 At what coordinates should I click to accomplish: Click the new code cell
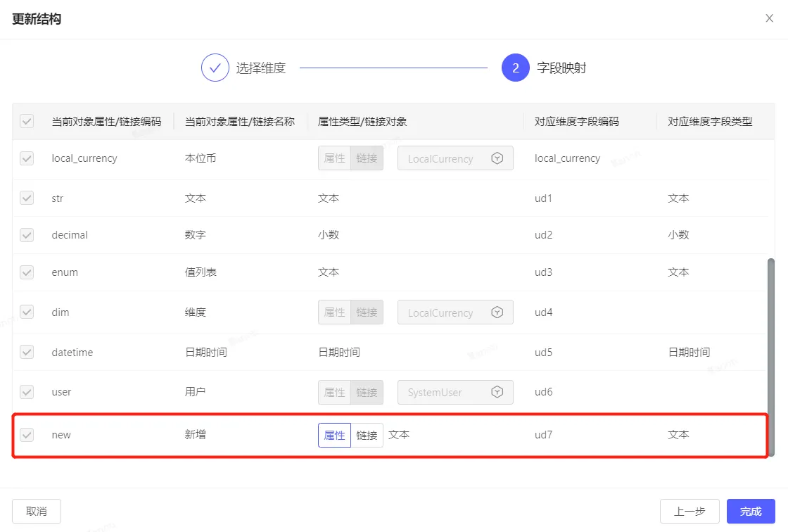pyautogui.click(x=61, y=435)
